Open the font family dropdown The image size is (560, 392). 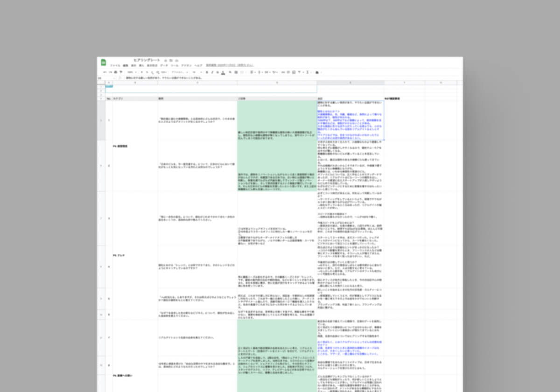click(x=178, y=72)
